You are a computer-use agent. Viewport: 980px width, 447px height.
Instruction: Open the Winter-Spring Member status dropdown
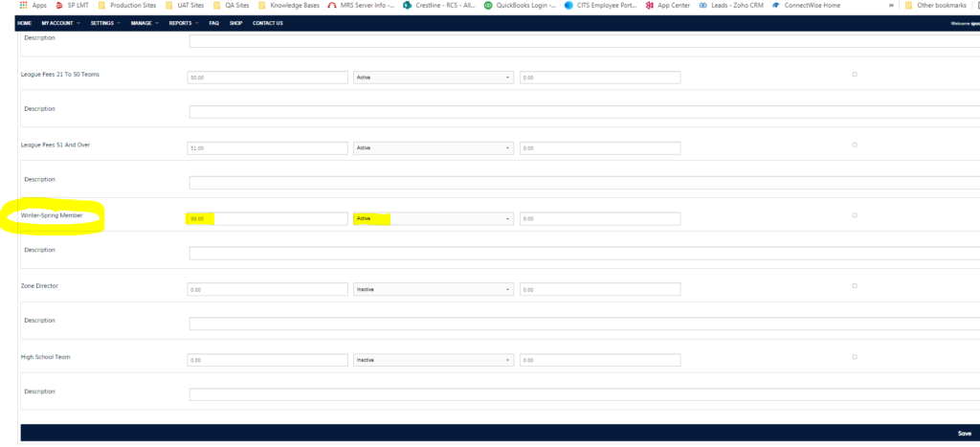pyautogui.click(x=433, y=219)
